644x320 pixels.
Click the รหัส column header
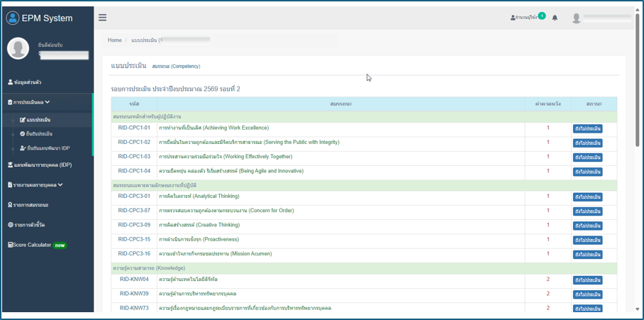coord(134,104)
